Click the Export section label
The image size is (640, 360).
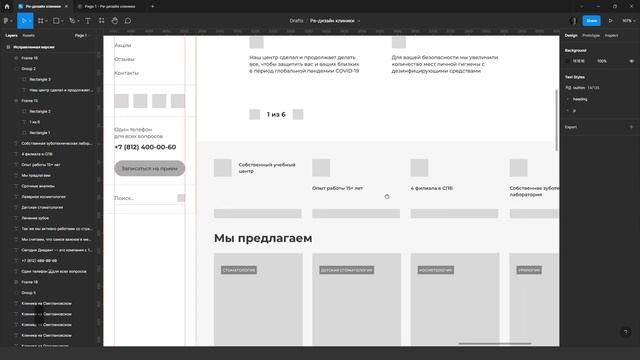pyautogui.click(x=571, y=127)
